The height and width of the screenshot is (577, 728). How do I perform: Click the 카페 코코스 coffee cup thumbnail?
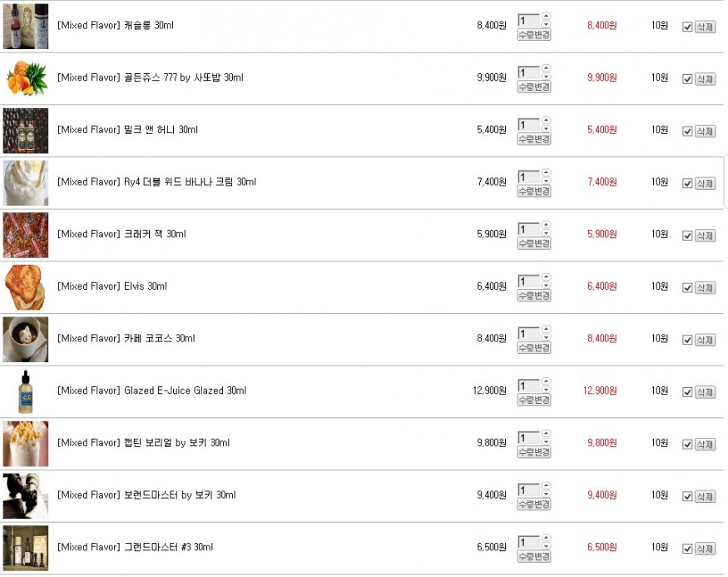(25, 339)
